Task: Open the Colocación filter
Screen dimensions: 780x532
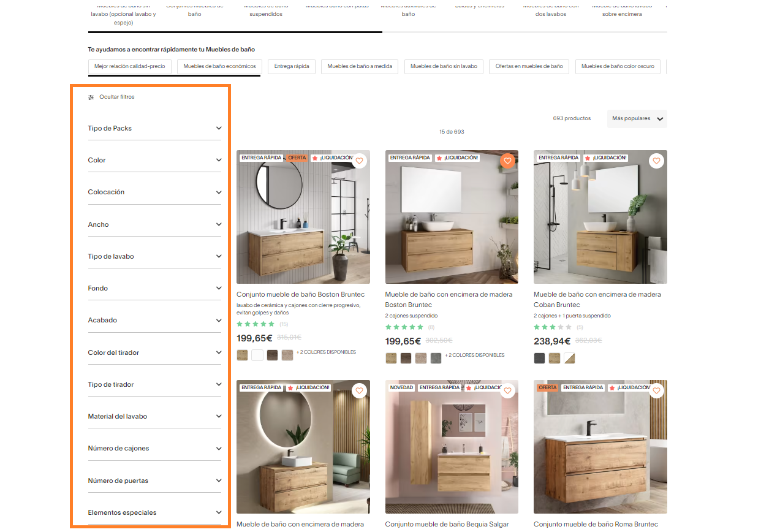Action: tap(154, 192)
